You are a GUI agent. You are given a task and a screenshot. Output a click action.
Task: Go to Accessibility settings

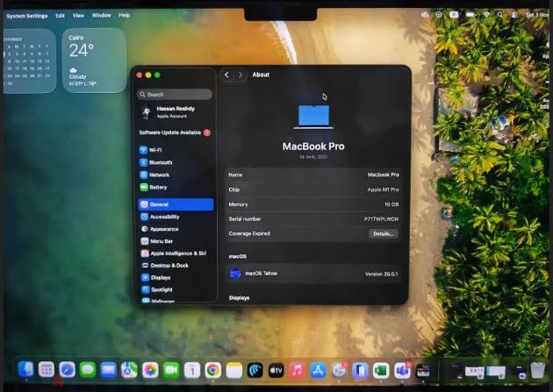(x=164, y=217)
